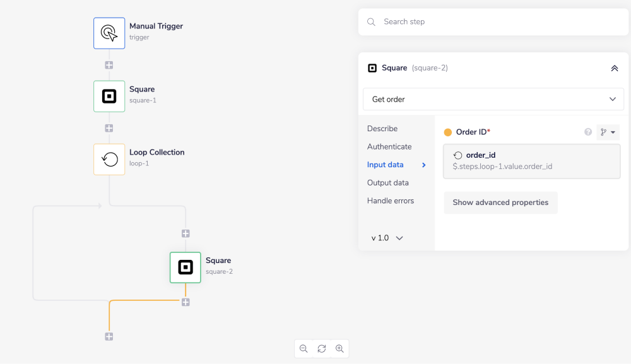Add step below Manual Trigger
The height and width of the screenshot is (364, 631).
tap(109, 65)
